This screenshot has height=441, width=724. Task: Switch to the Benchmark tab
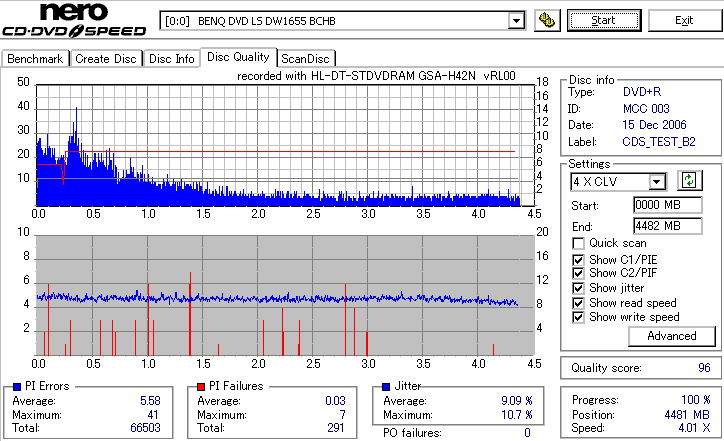35,59
